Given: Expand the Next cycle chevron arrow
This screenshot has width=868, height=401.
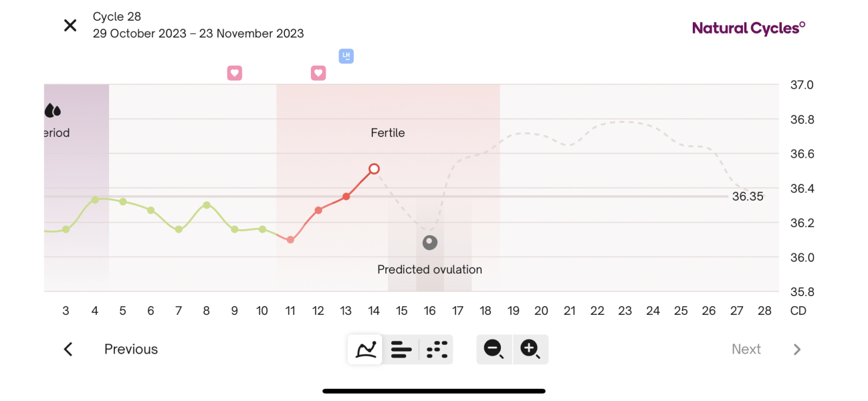Looking at the screenshot, I should point(797,349).
